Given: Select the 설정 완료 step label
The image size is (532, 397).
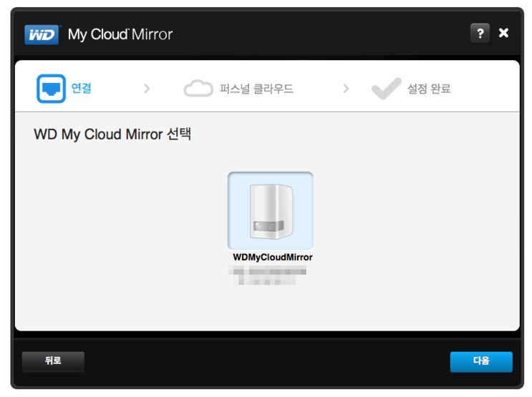Looking at the screenshot, I should 429,89.
